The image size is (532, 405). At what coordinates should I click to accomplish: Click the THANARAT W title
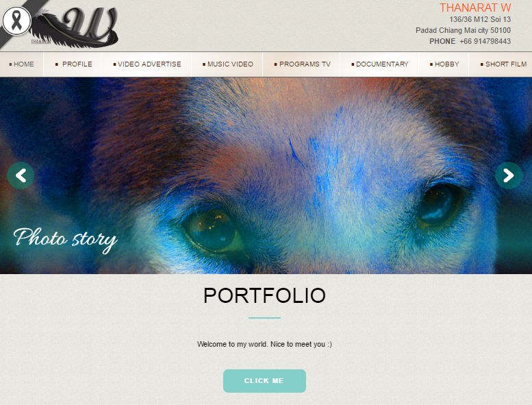coord(475,8)
